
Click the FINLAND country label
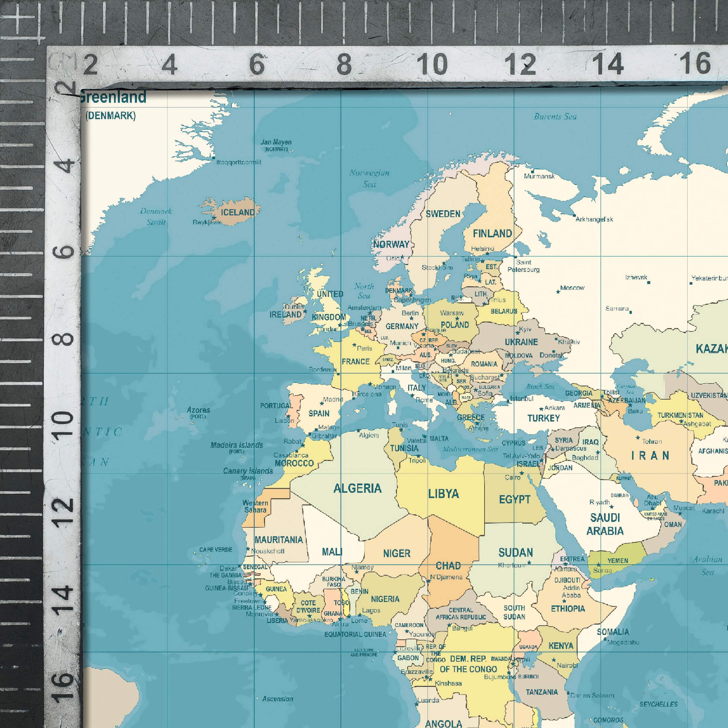point(492,233)
